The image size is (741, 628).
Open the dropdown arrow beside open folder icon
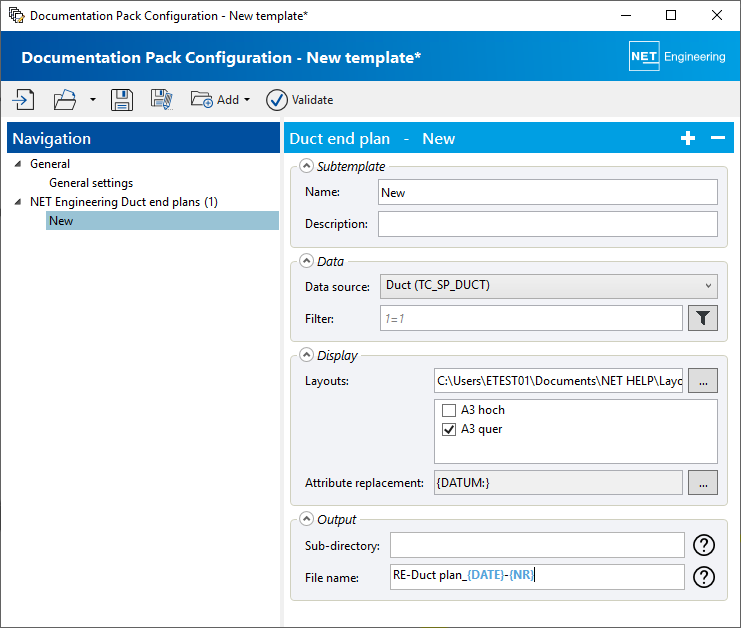(93, 100)
